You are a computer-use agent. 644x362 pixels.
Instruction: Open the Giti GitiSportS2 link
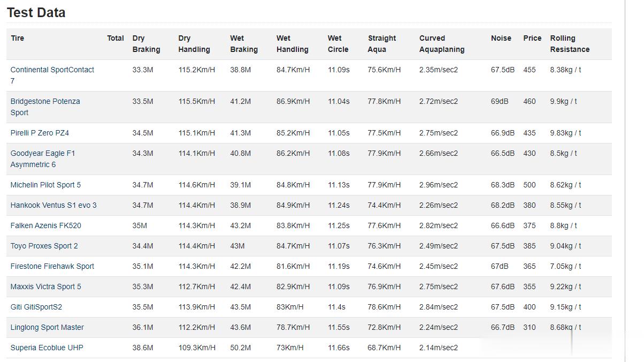[36, 307]
